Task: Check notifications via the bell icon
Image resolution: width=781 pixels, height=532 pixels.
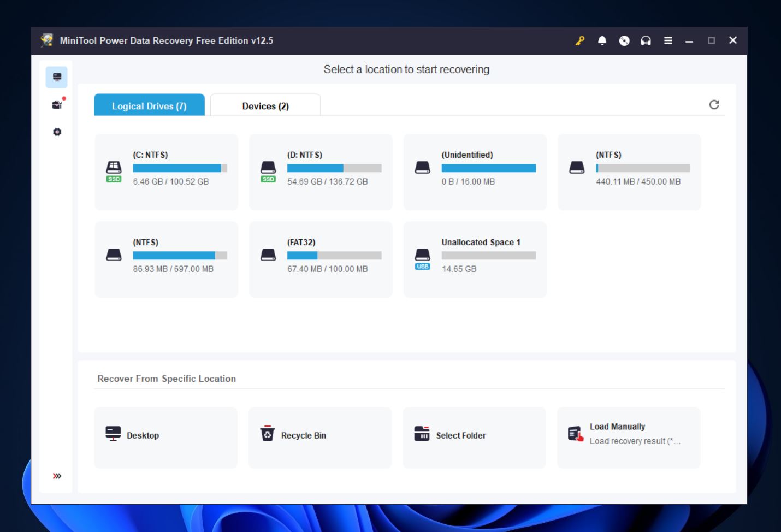Action: (602, 40)
